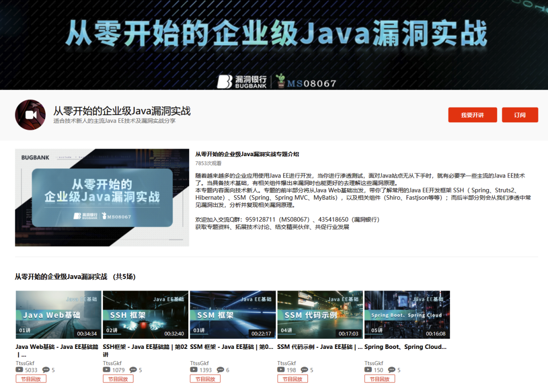
Task: Click 节目回放 under SSM 代码示例 video
Action: point(293,379)
